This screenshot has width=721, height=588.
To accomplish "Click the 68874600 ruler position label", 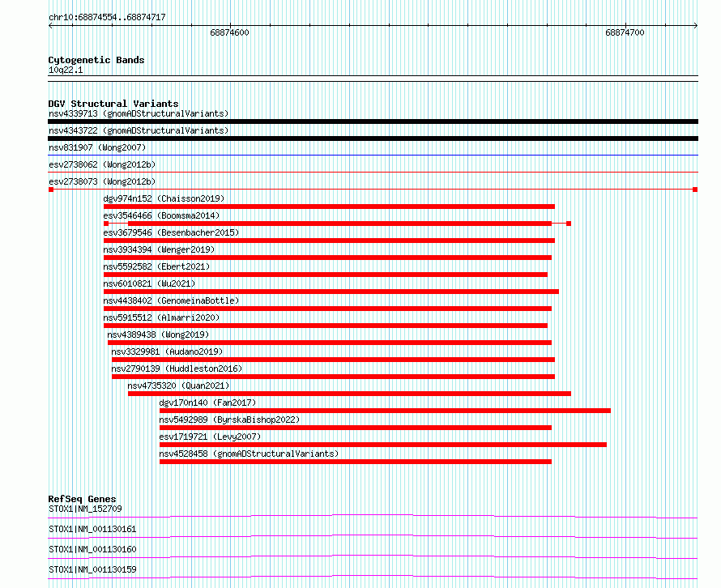I will click(x=229, y=32).
